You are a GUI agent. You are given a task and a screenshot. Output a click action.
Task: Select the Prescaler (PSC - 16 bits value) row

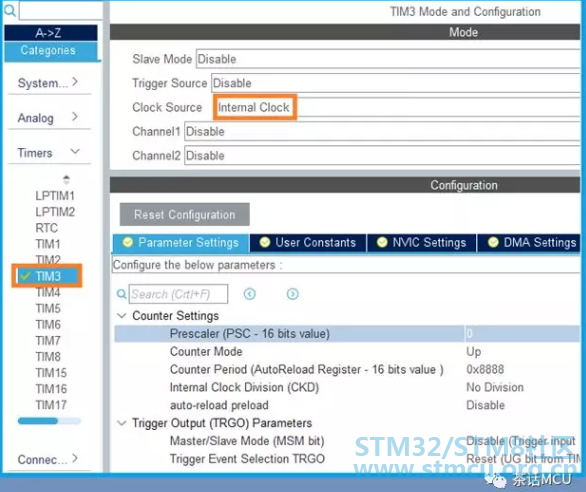pos(347,333)
